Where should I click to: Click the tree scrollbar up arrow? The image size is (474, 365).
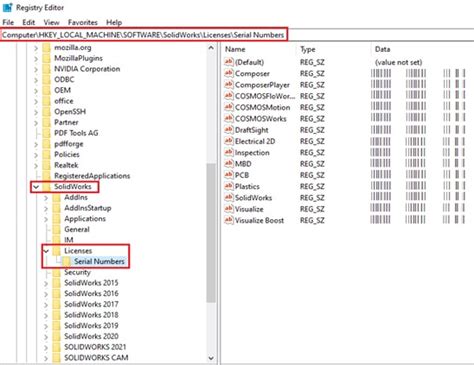[x=211, y=48]
